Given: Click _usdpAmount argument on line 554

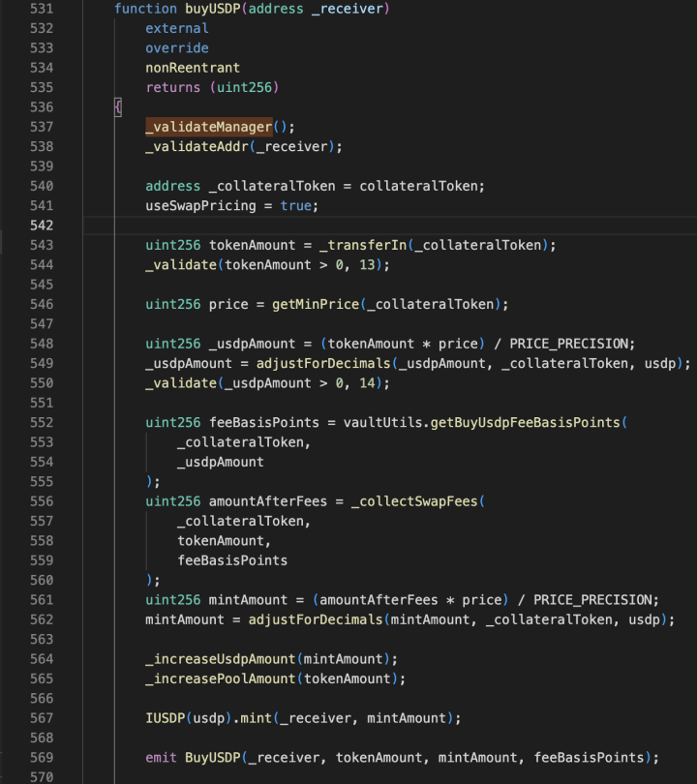Looking at the screenshot, I should (x=221, y=462).
